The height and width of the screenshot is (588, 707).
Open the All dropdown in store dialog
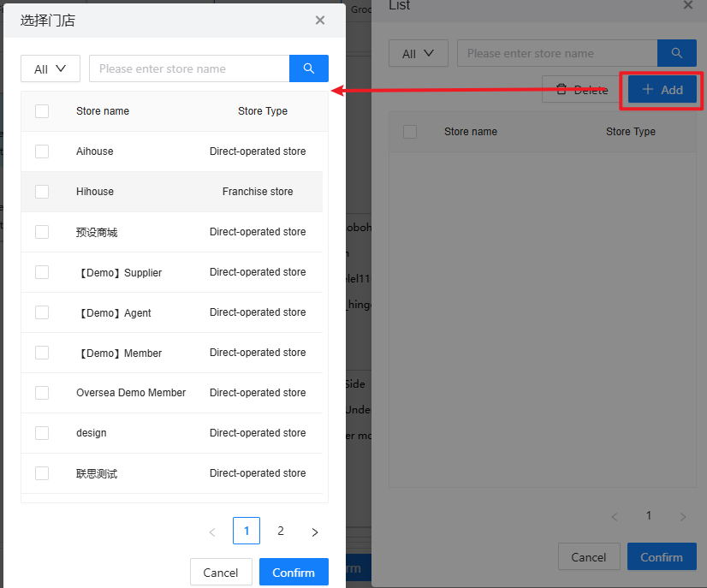click(50, 68)
